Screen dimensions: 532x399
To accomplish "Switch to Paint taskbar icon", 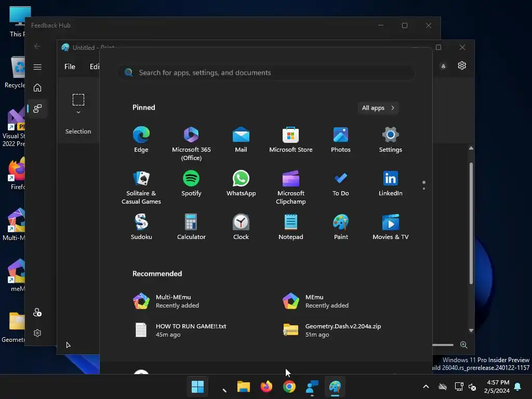I will point(335,387).
